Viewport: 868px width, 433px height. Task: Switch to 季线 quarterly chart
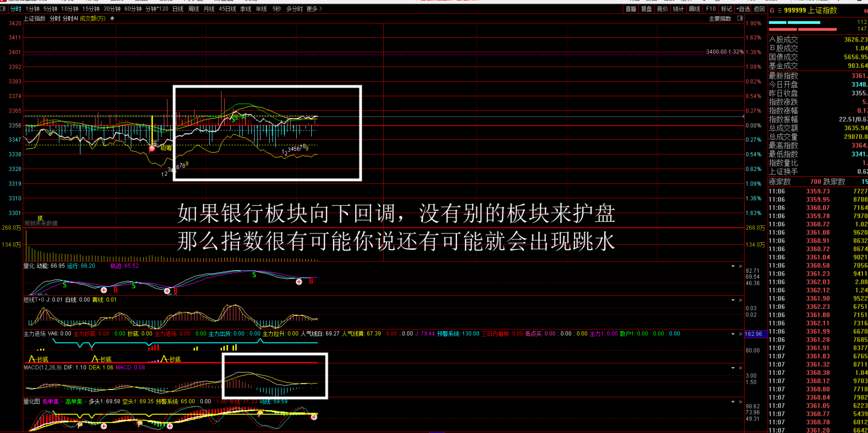(246, 9)
